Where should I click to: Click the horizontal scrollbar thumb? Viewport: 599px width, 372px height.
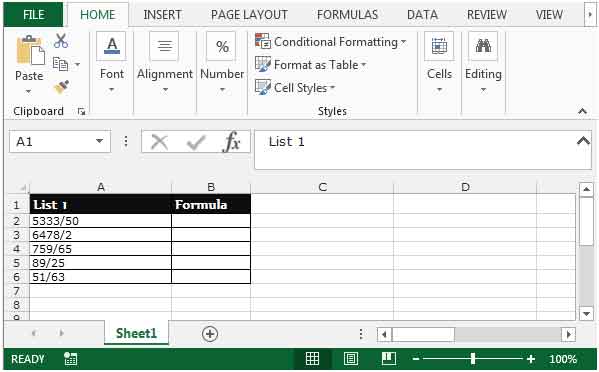coord(423,335)
